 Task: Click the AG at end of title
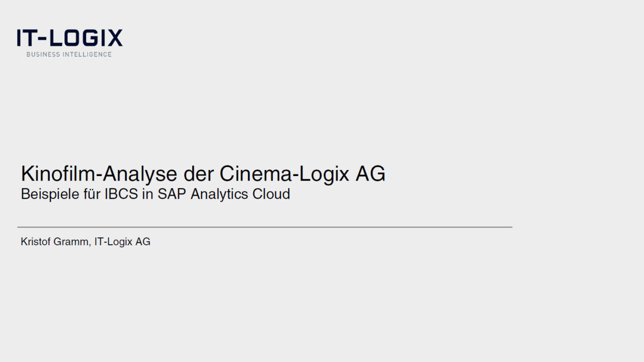click(x=370, y=174)
